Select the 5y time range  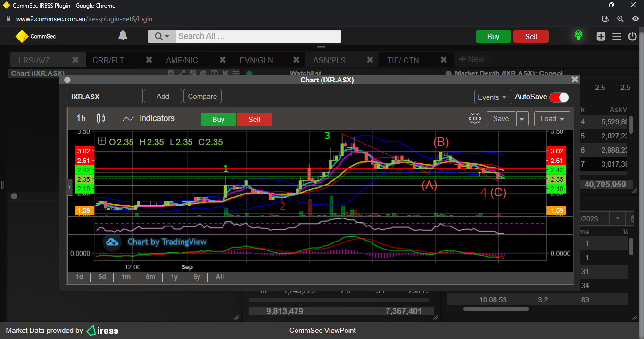click(197, 277)
